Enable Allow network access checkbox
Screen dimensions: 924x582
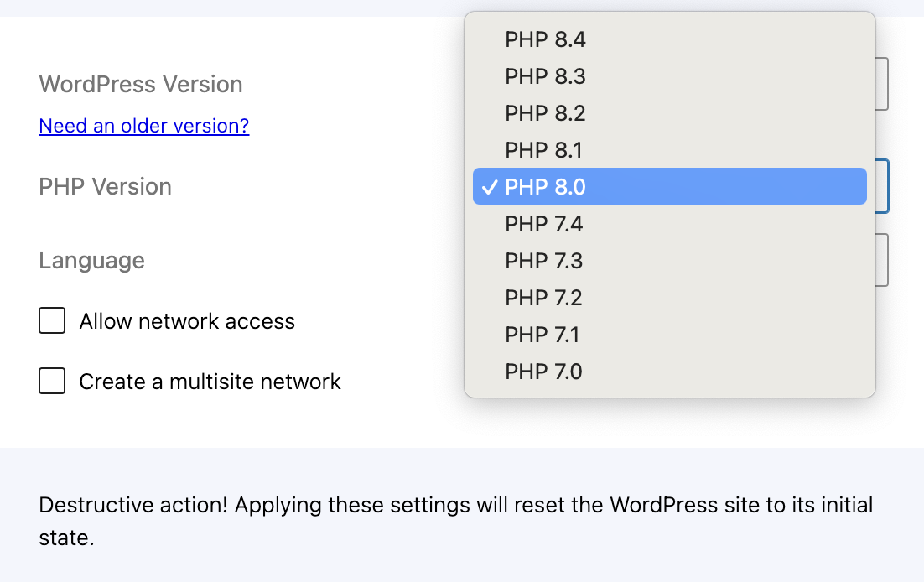pos(52,321)
